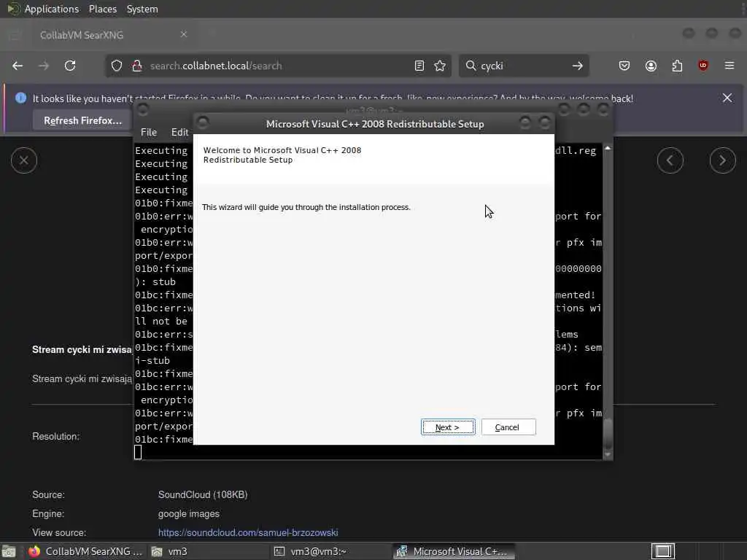This screenshot has height=560, width=747.
Task: Cancel the Visual C++ Redistributable setup
Action: pos(508,427)
